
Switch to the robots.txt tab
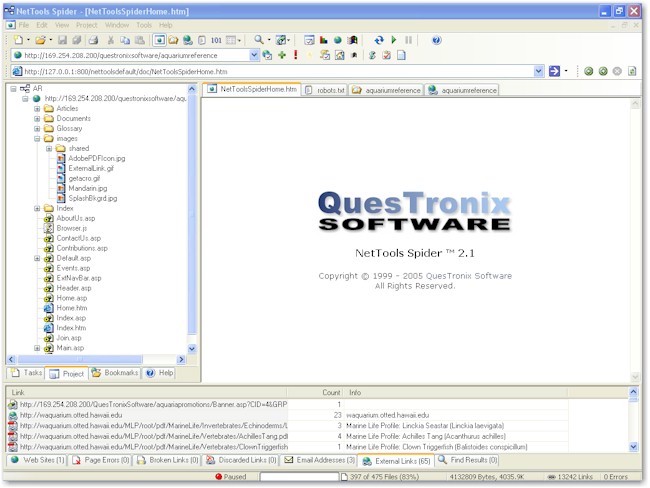pyautogui.click(x=325, y=90)
